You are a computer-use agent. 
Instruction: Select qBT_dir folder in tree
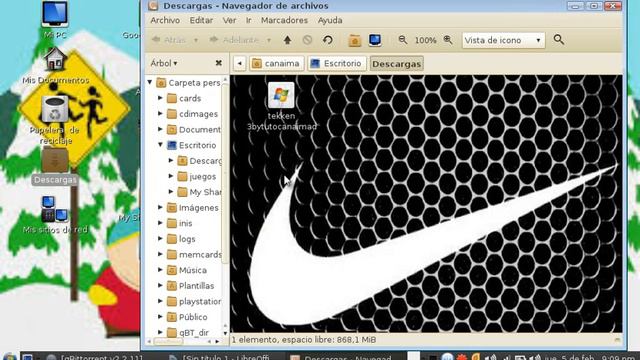point(188,333)
